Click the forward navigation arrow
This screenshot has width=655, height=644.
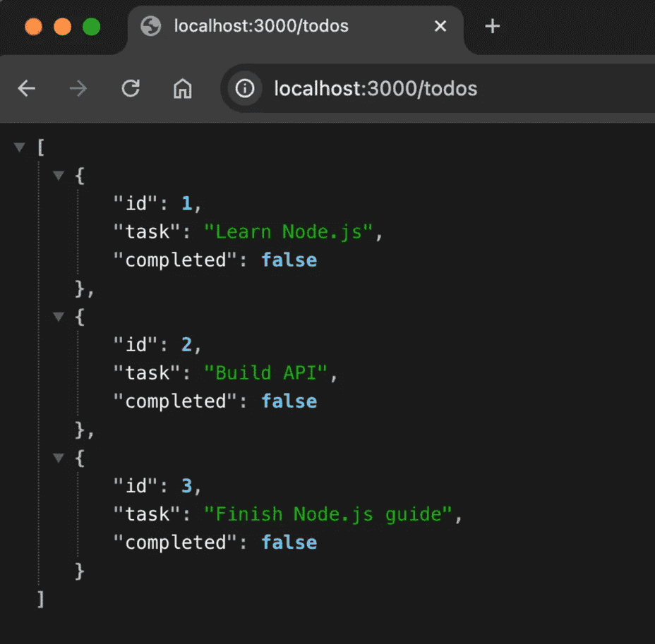78,89
